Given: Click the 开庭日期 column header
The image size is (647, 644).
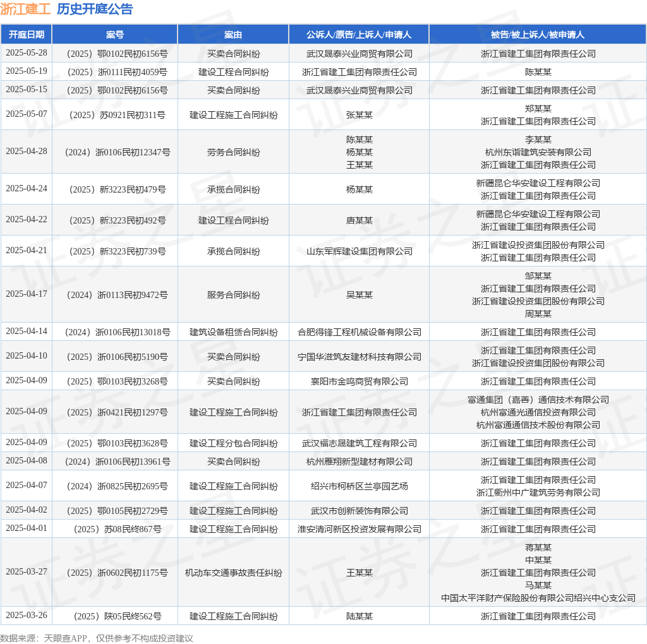Looking at the screenshot, I should 27,35.
